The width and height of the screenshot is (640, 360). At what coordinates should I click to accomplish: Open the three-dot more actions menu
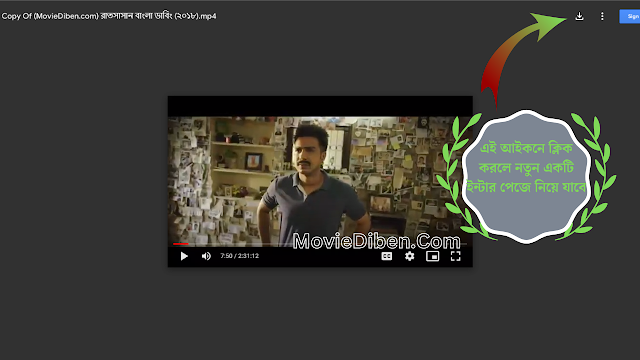click(602, 16)
